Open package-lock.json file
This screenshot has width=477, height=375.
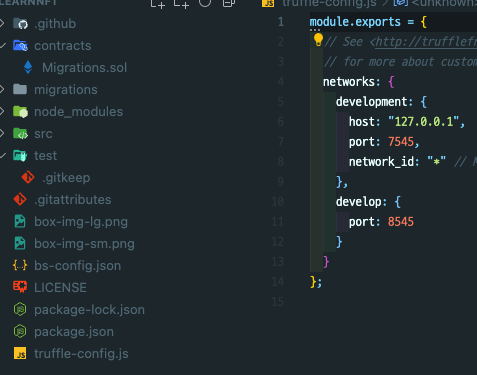click(x=89, y=310)
